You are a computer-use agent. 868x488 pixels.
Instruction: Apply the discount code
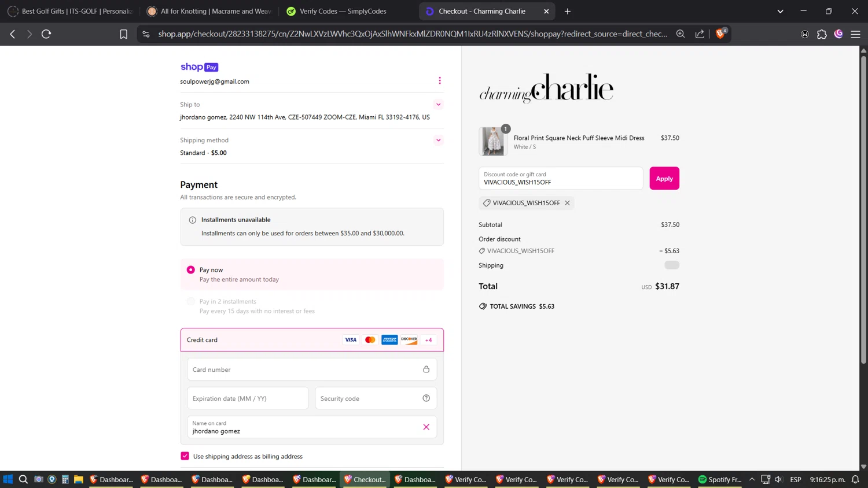coord(664,179)
